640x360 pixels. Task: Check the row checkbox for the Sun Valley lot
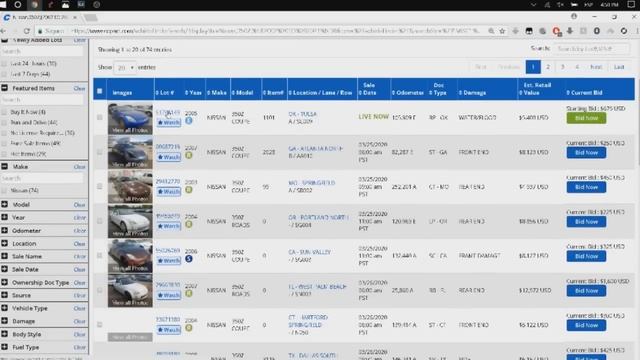tap(100, 256)
